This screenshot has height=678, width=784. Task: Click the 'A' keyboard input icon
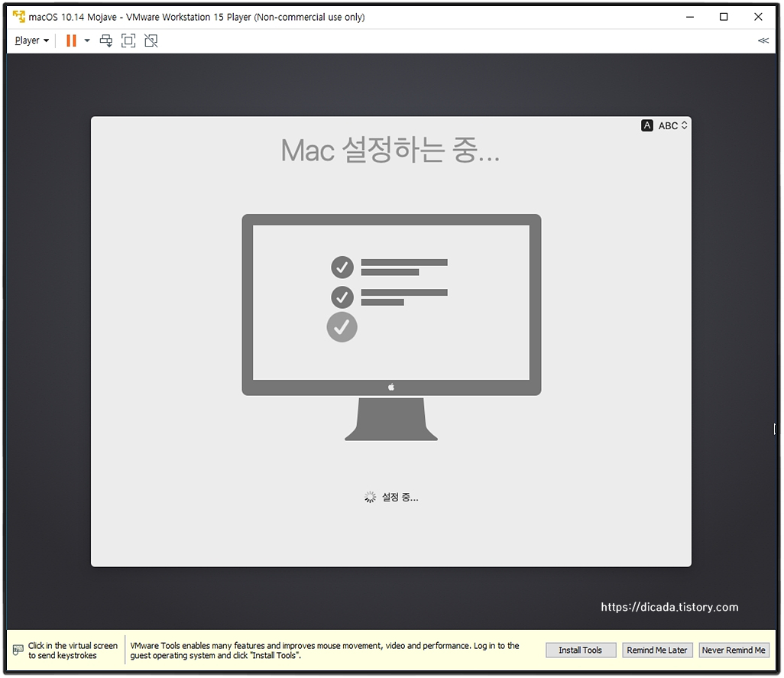(647, 125)
